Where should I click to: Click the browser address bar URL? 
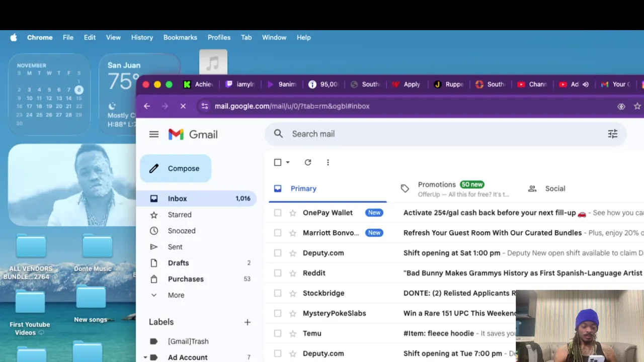[x=292, y=106]
